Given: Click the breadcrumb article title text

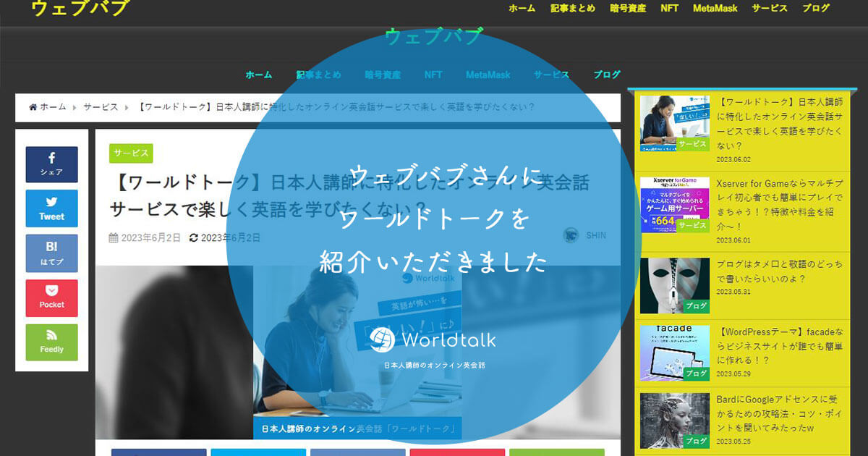Looking at the screenshot, I should tap(336, 107).
